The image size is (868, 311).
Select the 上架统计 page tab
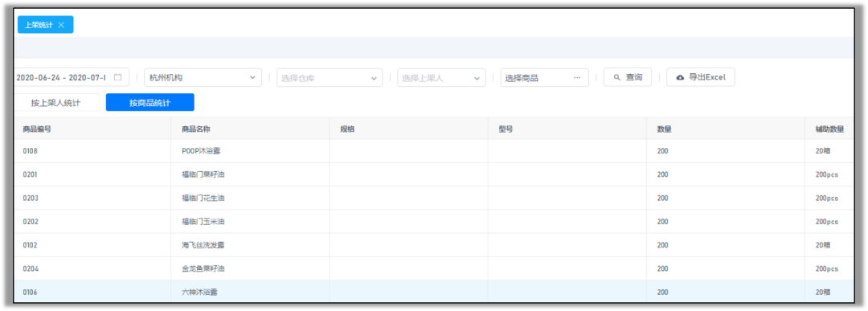point(39,25)
